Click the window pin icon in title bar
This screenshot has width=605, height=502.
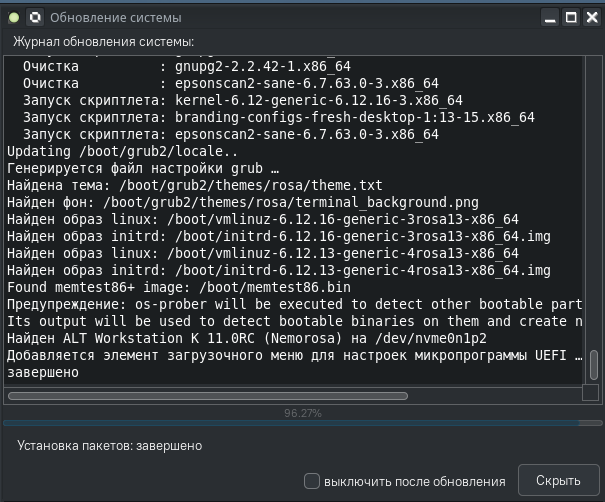(x=35, y=18)
